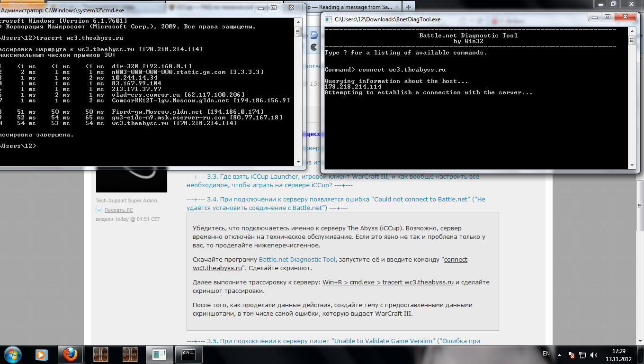The height and width of the screenshot is (364, 644).
Task: Grab the cmd.exe window scrollbar thumb
Action: click(x=298, y=32)
